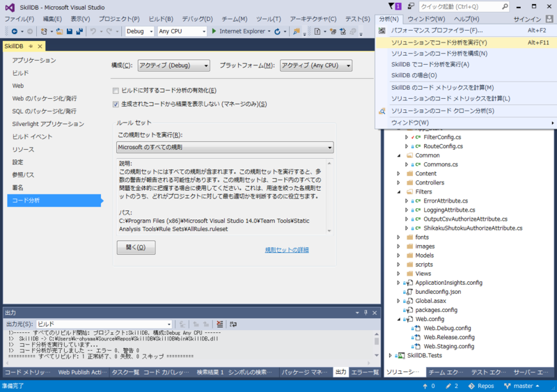Click the rule description box scroll-down arrow
The image size is (557, 392).
click(x=329, y=230)
